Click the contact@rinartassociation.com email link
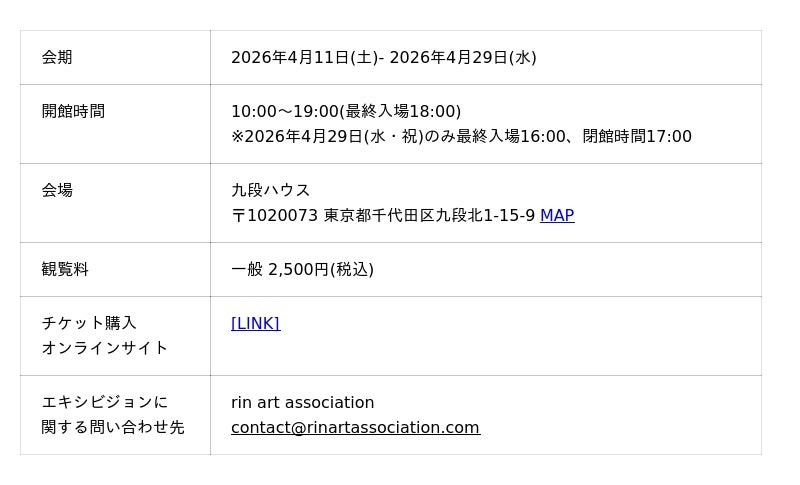 point(355,427)
